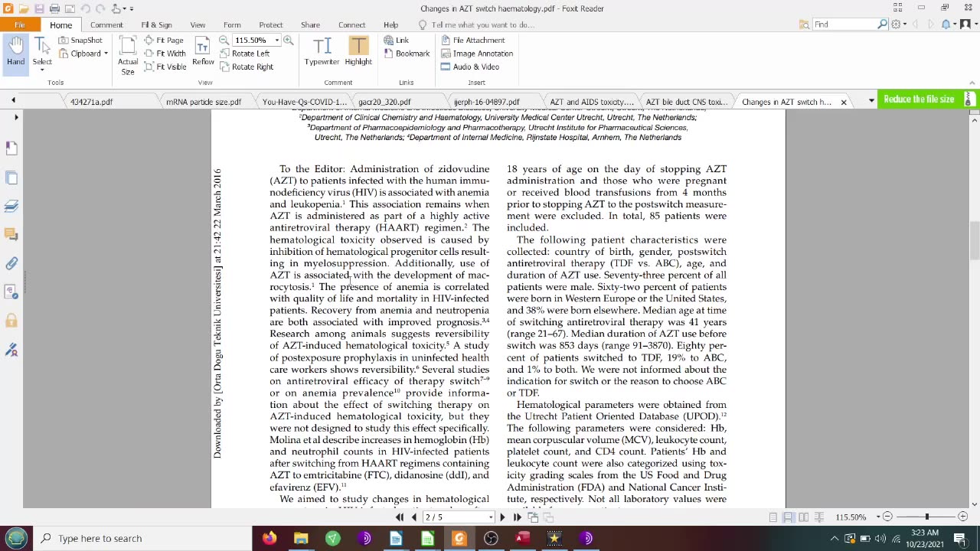980x551 pixels.
Task: Open the Fill & Sign tab
Action: pos(156,24)
